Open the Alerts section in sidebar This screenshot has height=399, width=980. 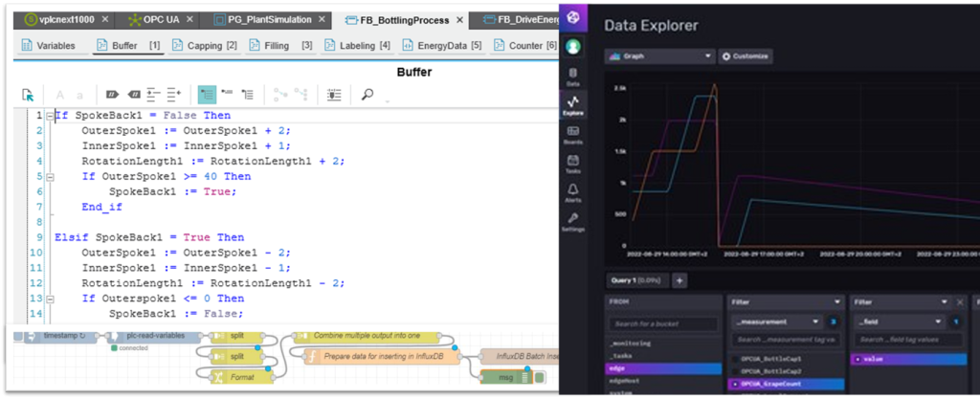pyautogui.click(x=572, y=193)
